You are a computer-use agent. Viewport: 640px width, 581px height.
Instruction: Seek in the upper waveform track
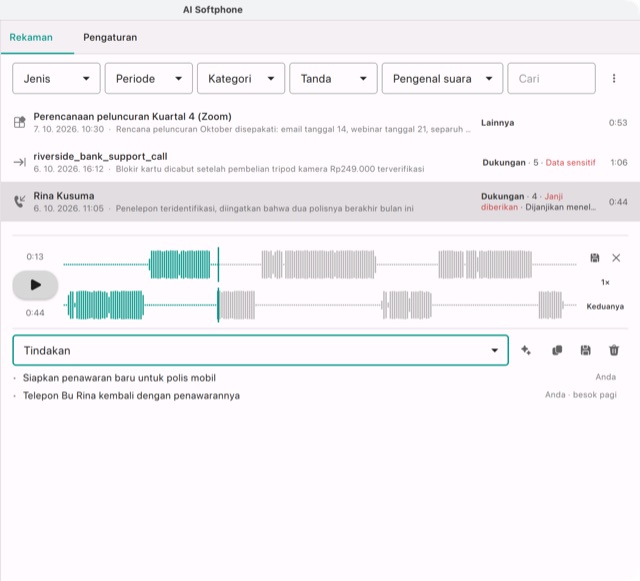click(x=320, y=265)
